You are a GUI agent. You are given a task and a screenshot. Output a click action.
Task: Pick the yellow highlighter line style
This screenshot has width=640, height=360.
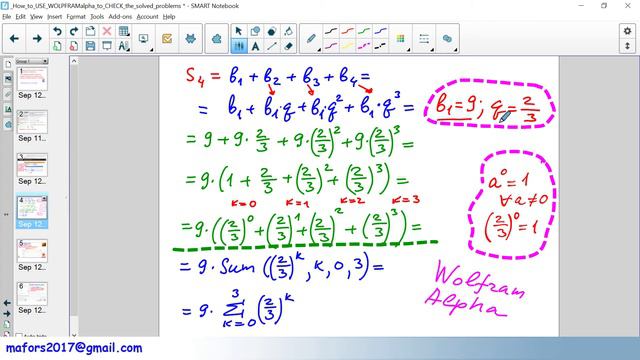click(347, 46)
